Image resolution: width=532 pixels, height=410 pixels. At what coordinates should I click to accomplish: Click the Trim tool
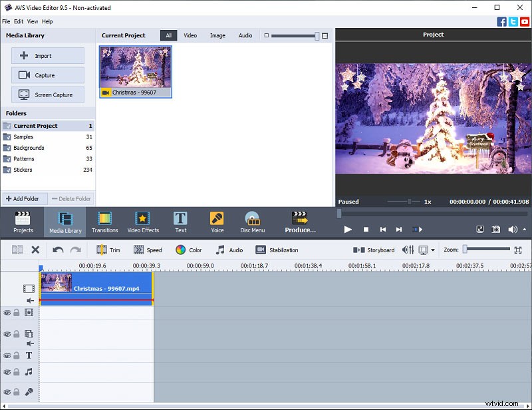coord(108,250)
